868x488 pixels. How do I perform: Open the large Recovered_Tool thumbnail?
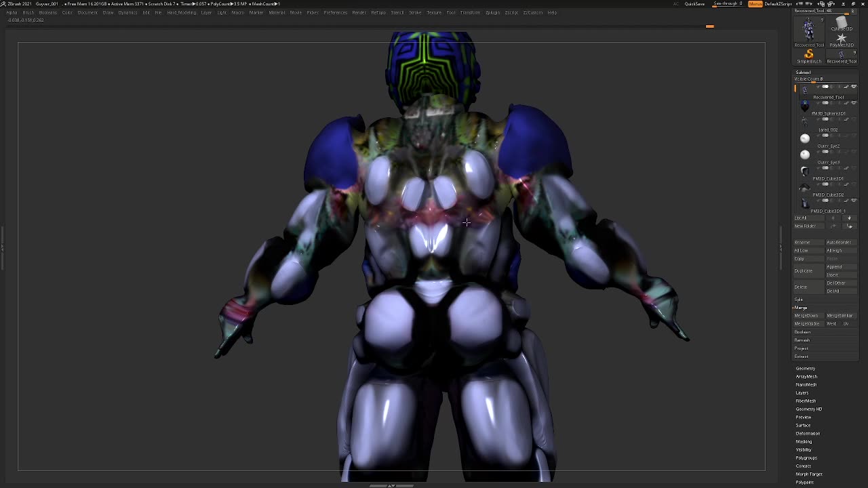809,30
